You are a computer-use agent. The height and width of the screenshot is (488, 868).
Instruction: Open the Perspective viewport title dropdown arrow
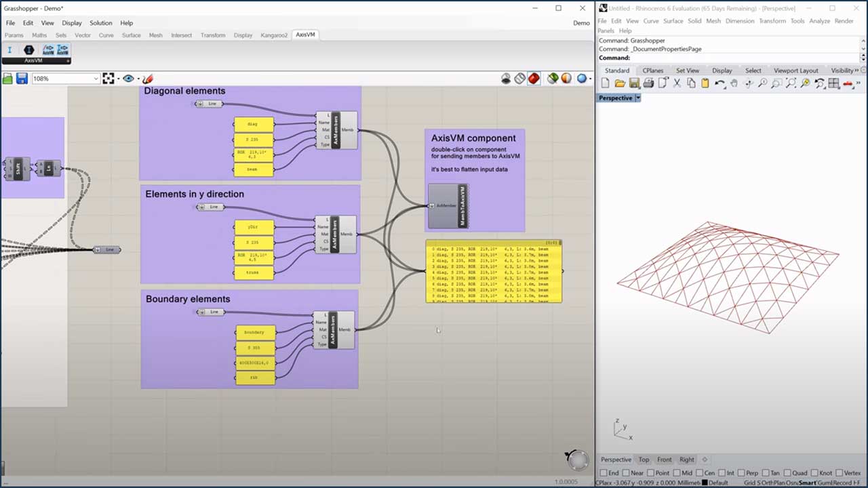(637, 98)
